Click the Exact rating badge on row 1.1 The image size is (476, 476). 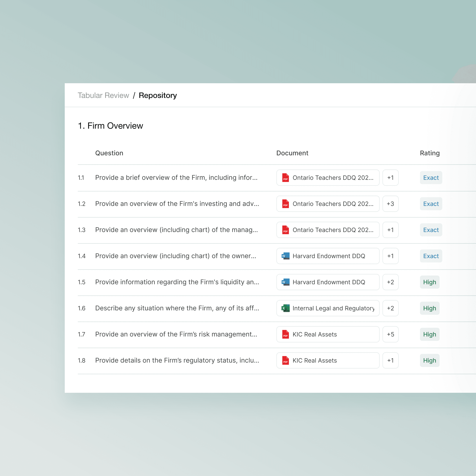pos(431,178)
